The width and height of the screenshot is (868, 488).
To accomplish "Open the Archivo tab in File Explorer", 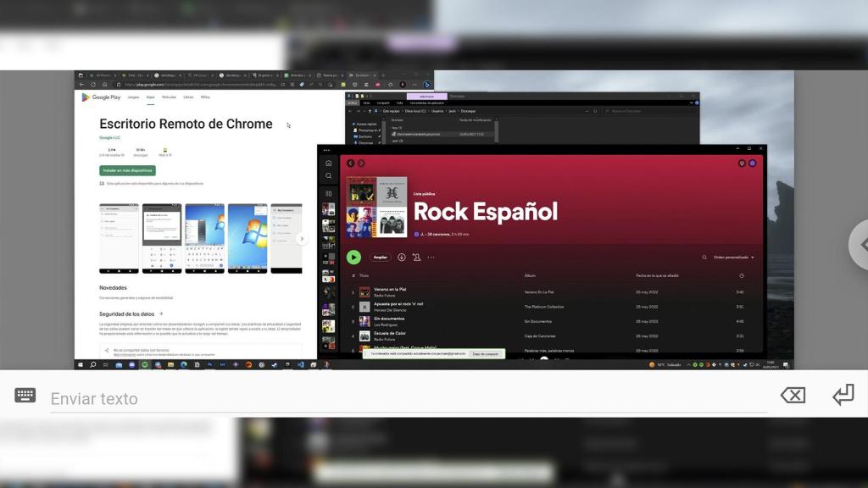I will coord(352,103).
